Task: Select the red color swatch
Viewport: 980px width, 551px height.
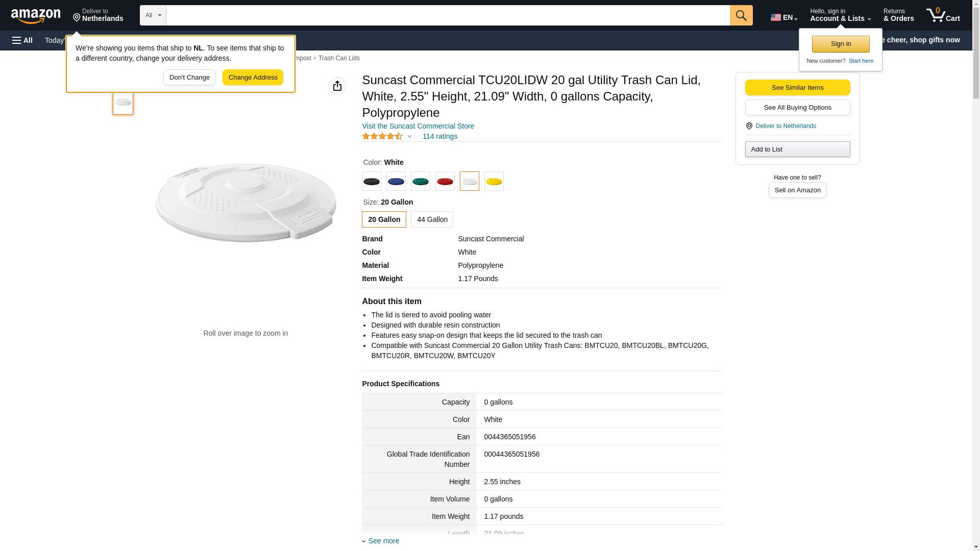Action: coord(445,181)
